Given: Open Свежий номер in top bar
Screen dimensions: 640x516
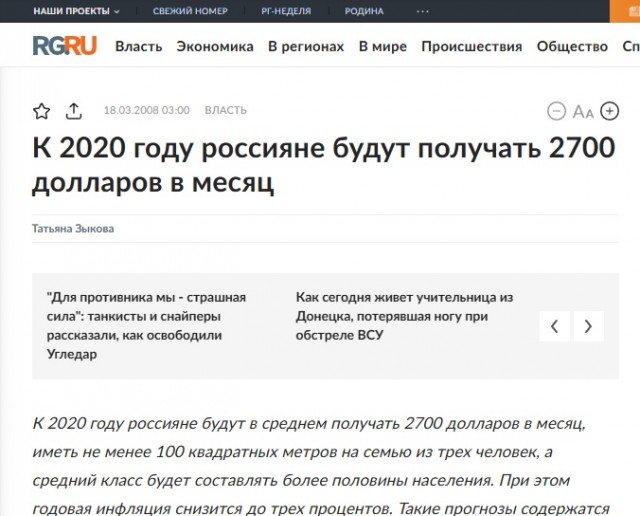Looking at the screenshot, I should pos(190,11).
